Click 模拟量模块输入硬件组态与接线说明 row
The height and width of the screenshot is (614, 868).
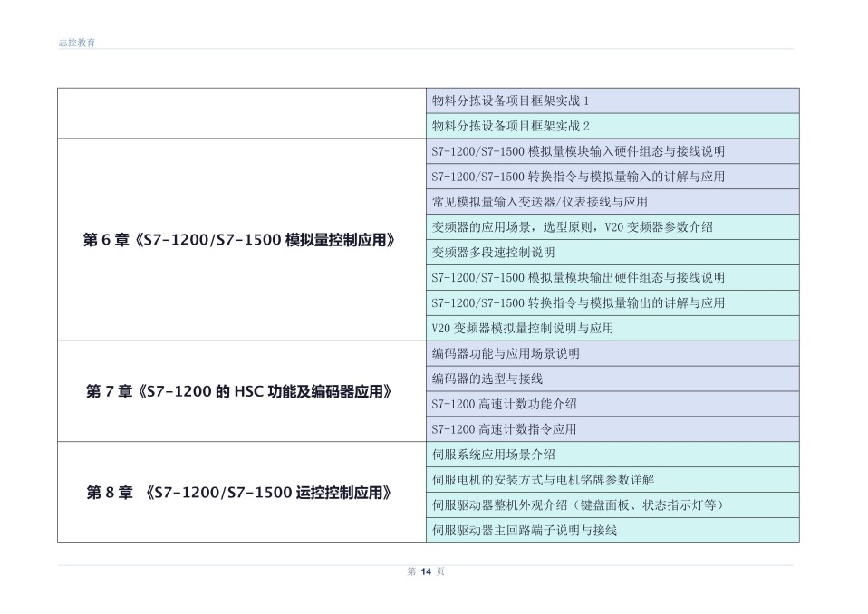[x=612, y=151]
